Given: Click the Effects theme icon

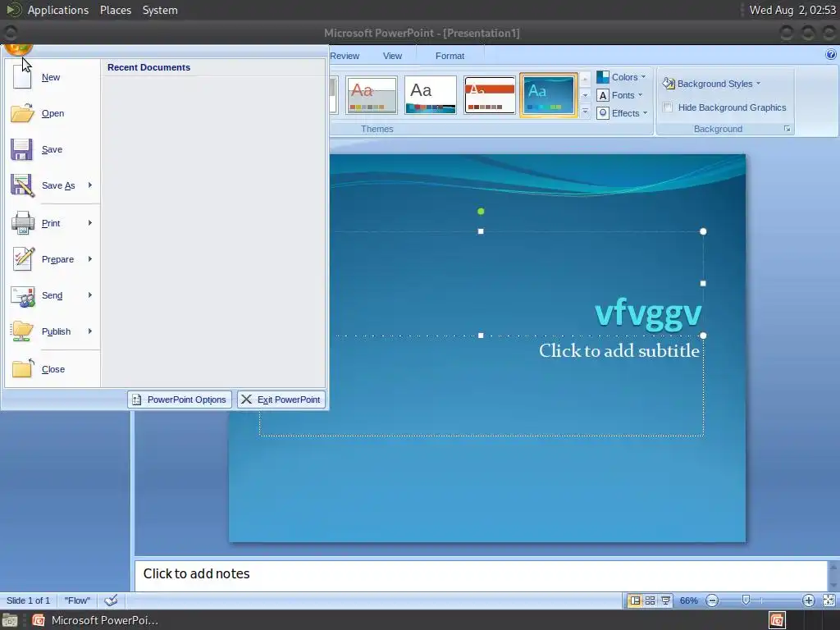Looking at the screenshot, I should [x=603, y=113].
